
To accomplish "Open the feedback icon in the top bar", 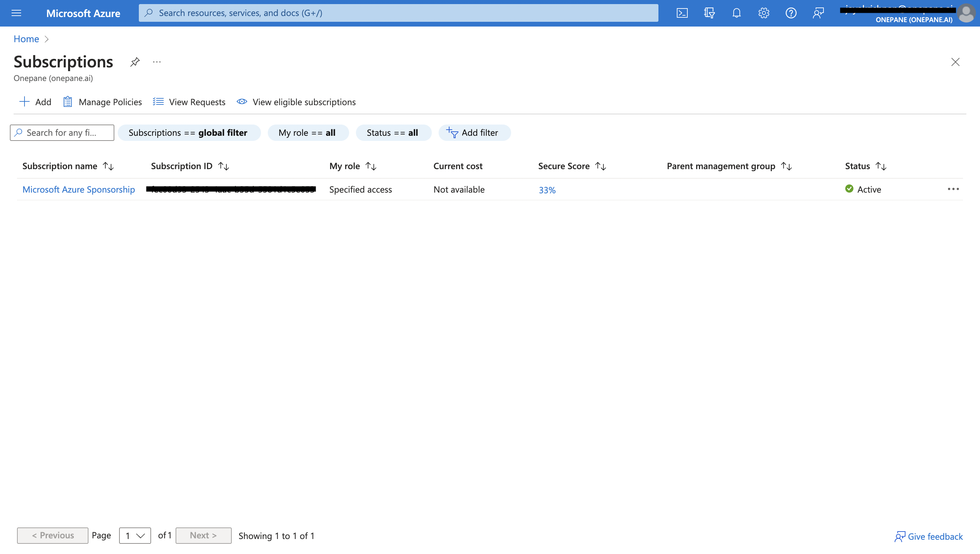I will (818, 13).
